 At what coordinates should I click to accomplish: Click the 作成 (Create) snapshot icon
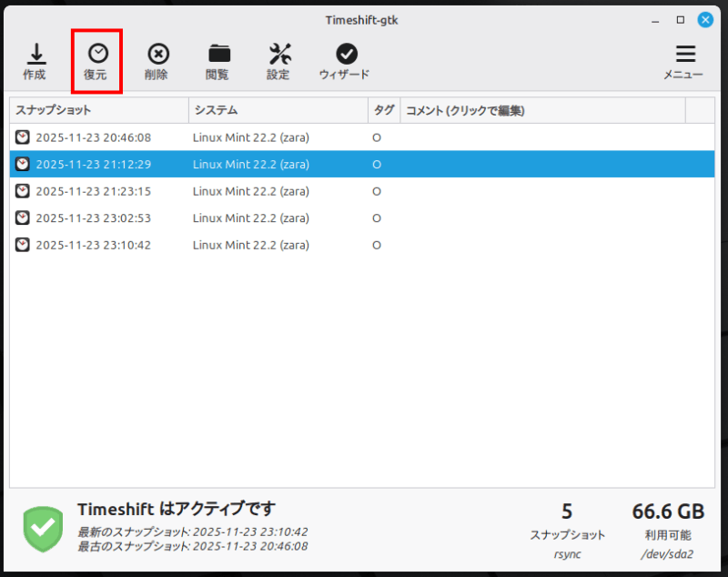click(35, 55)
